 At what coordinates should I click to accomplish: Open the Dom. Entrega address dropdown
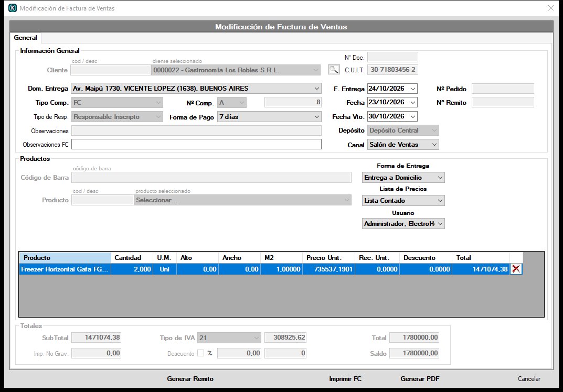pos(317,88)
